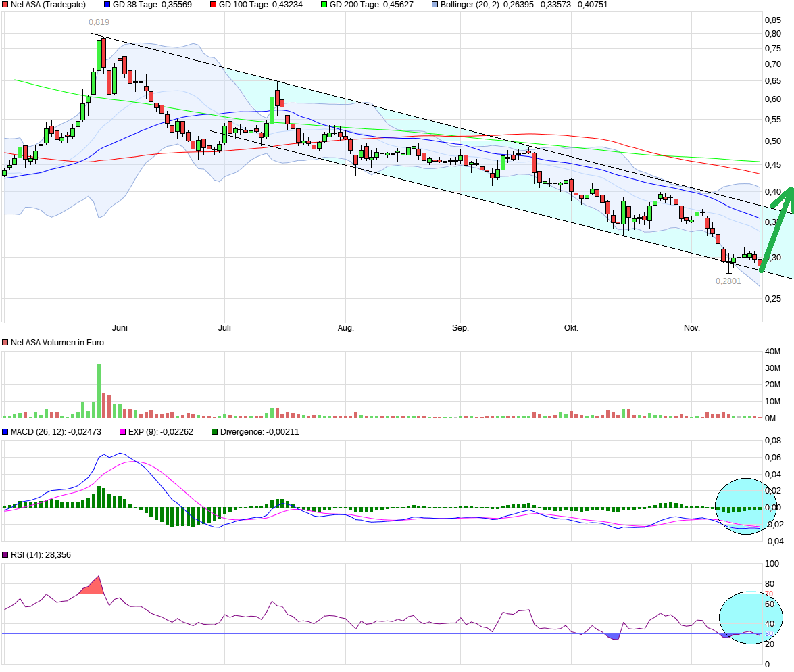Click the 100 RSI axis value
This screenshot has height=672, width=794.
(x=772, y=564)
